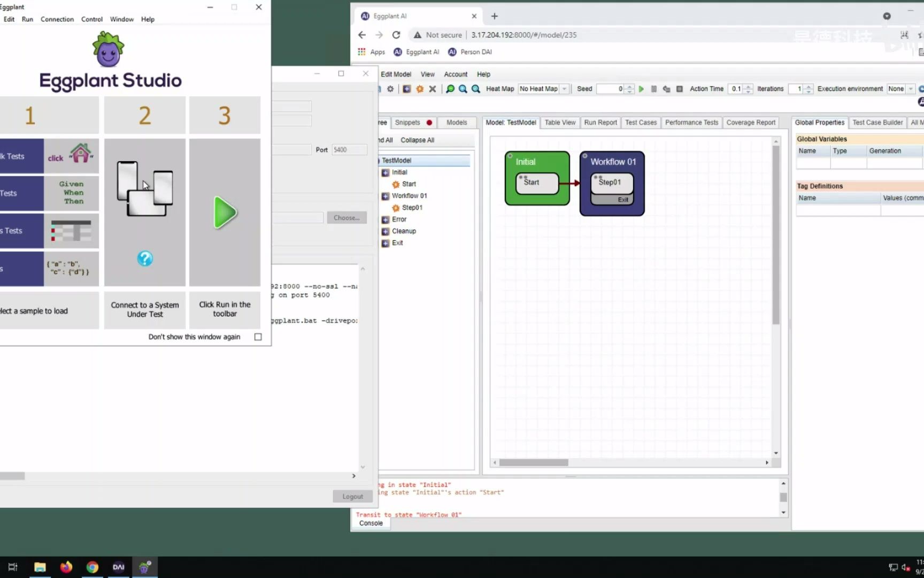Image resolution: width=924 pixels, height=578 pixels.
Task: Click the Given When Then sample thumbnail
Action: pos(72,193)
